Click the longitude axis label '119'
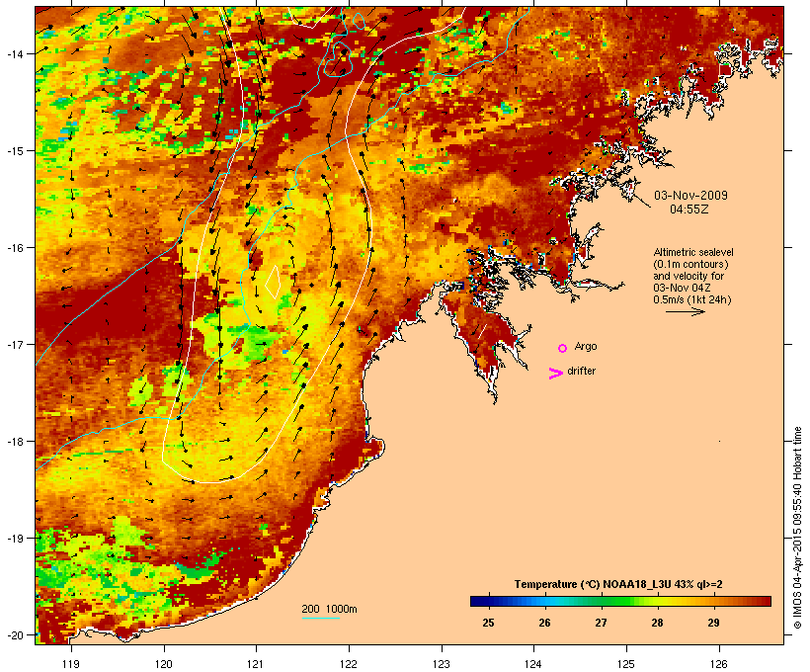Image resolution: width=810 pixels, height=672 pixels. [x=71, y=664]
